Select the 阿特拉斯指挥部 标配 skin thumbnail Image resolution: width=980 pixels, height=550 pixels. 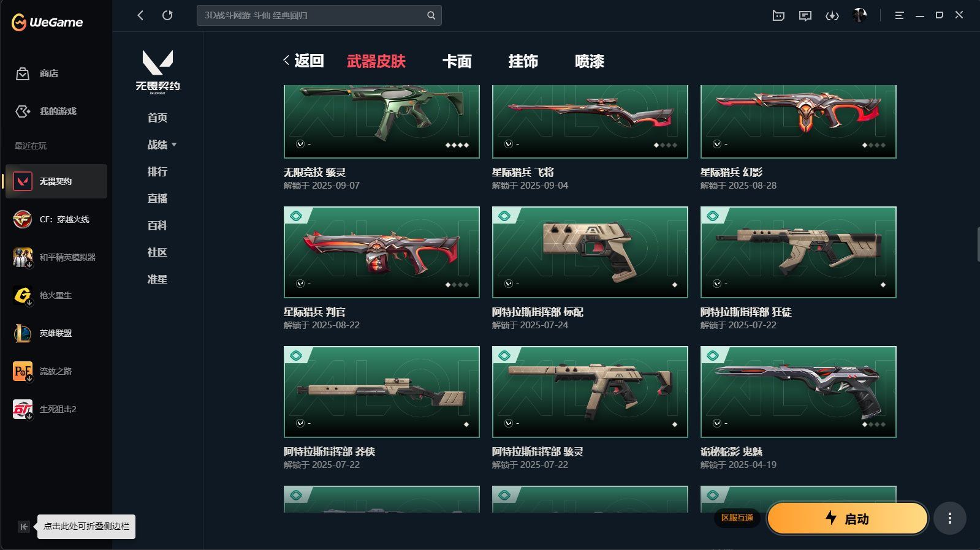click(x=590, y=252)
